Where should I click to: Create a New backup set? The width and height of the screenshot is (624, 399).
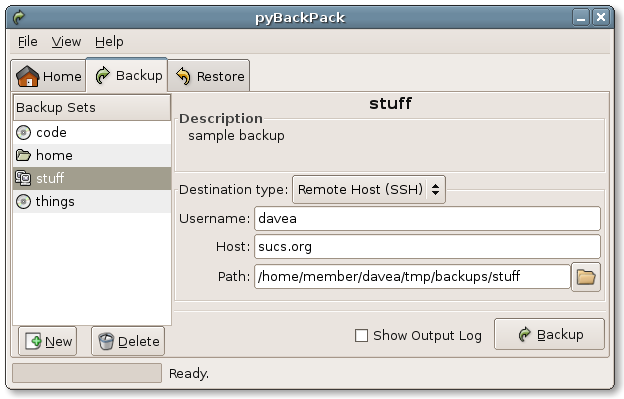(x=48, y=341)
